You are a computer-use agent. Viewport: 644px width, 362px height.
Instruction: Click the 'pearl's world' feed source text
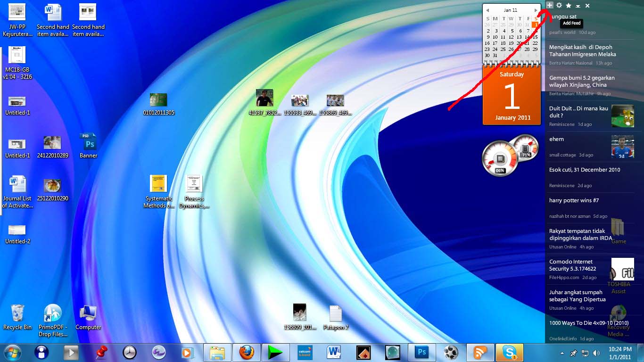point(562,33)
